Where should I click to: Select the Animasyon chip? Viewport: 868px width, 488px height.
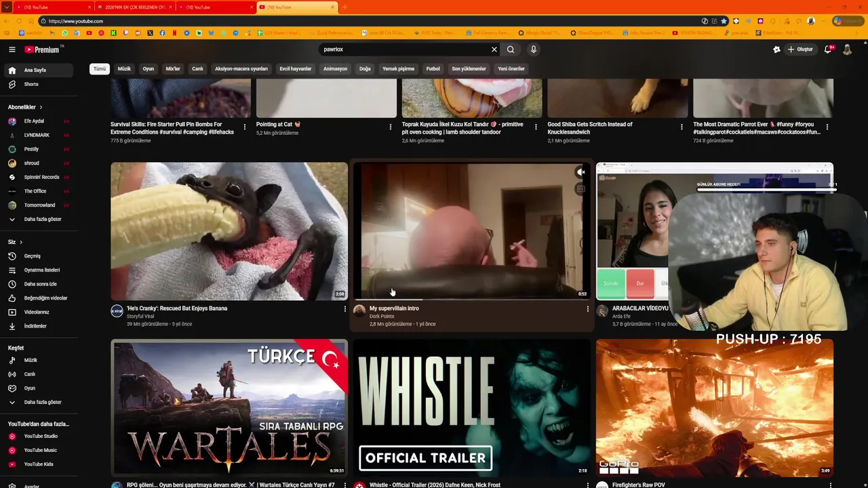[x=335, y=68]
